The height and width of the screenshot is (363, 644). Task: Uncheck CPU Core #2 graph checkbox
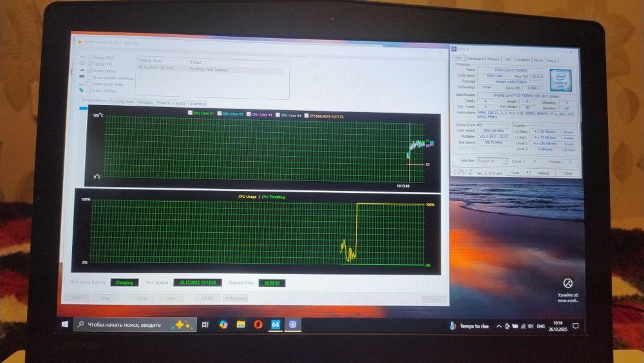pos(220,113)
